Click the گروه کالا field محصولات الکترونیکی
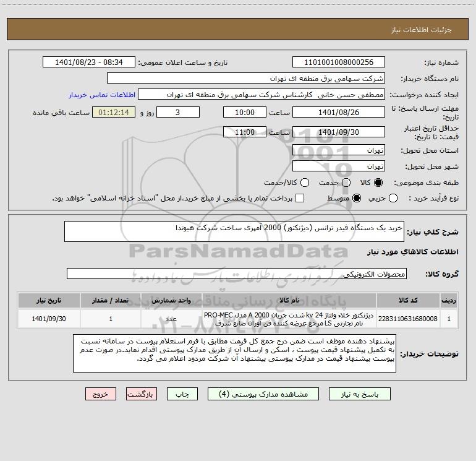 [x=237, y=274]
